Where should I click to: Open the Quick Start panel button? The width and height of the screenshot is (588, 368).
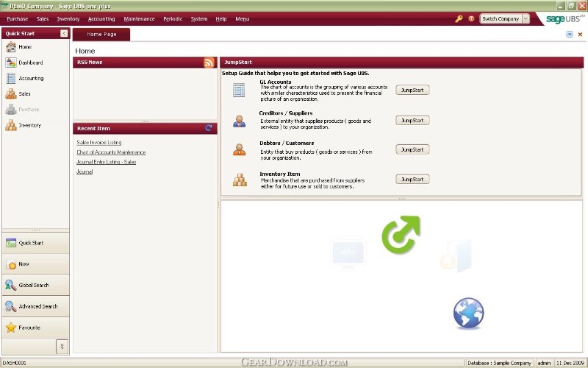pyautogui.click(x=35, y=243)
